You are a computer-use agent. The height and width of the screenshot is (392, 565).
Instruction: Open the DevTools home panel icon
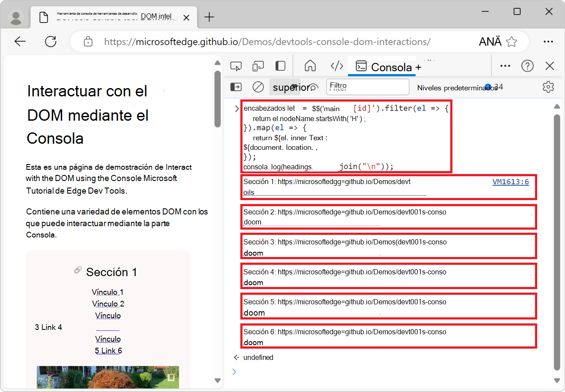(310, 66)
